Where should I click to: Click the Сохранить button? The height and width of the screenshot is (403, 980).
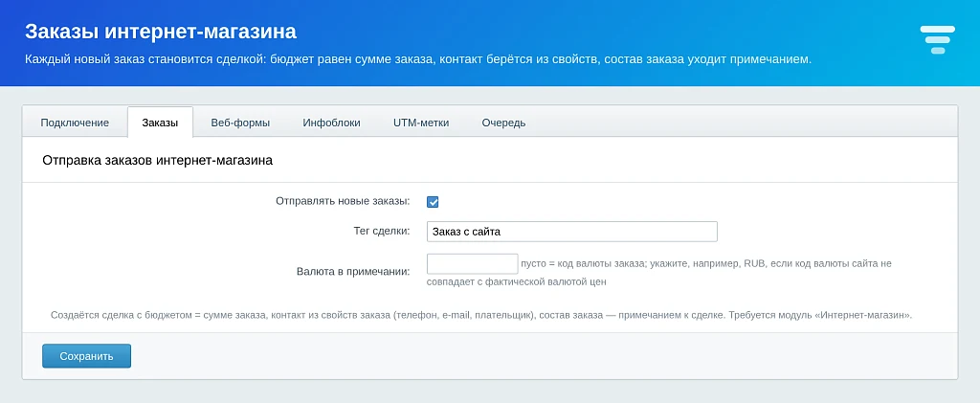86,356
